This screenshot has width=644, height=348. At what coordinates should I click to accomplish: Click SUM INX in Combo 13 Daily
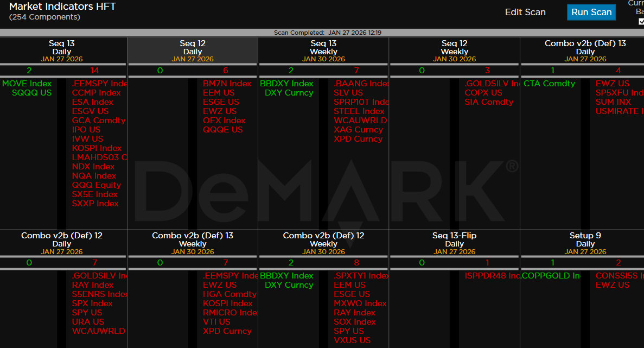[x=613, y=102]
